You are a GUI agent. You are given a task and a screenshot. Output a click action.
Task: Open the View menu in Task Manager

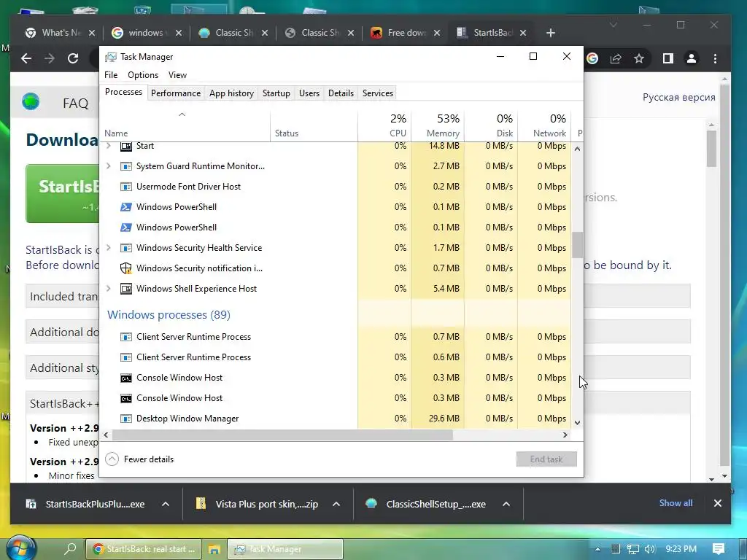pos(177,75)
